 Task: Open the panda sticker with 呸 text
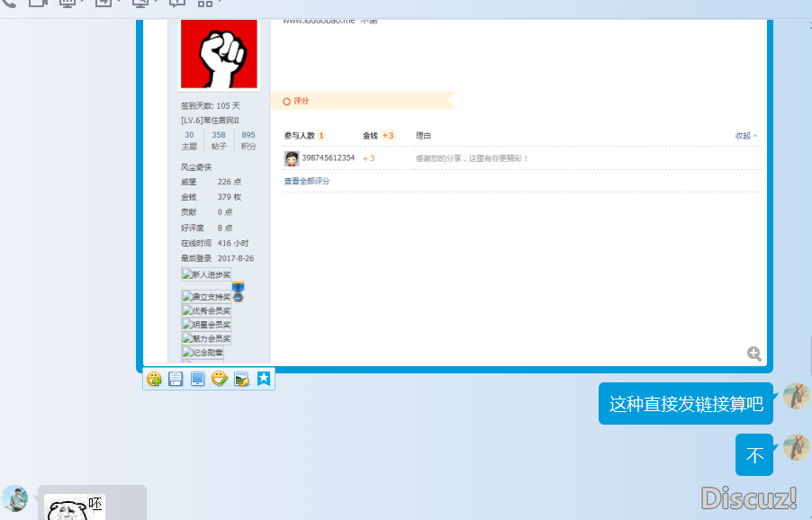(x=75, y=507)
